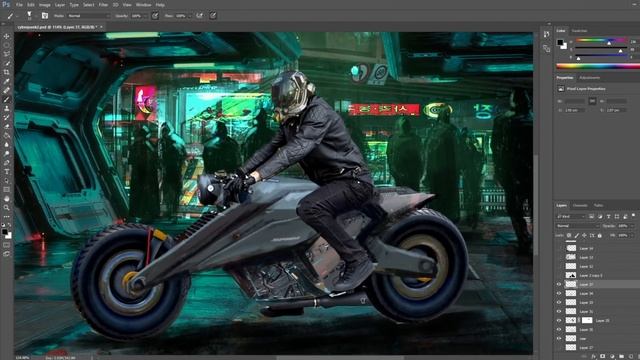Hide the layer with white mask thumbnail
Screen dimensions: 640x360
coord(559,320)
